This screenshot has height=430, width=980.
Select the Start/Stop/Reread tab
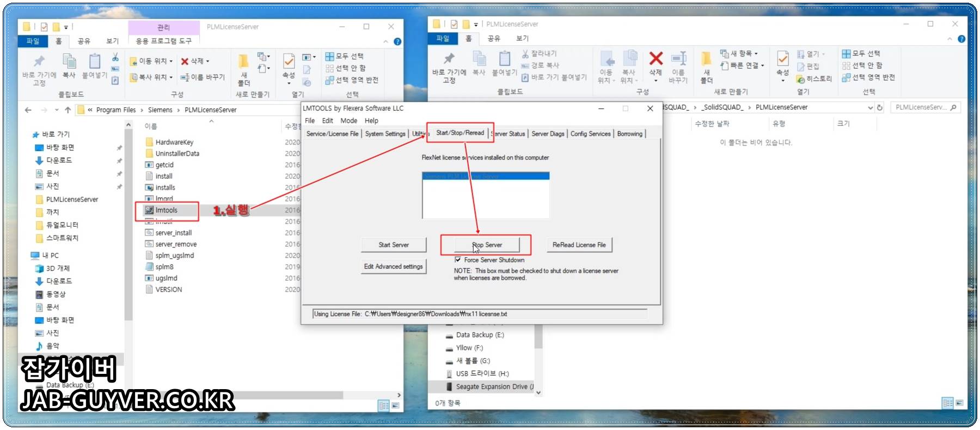point(460,132)
